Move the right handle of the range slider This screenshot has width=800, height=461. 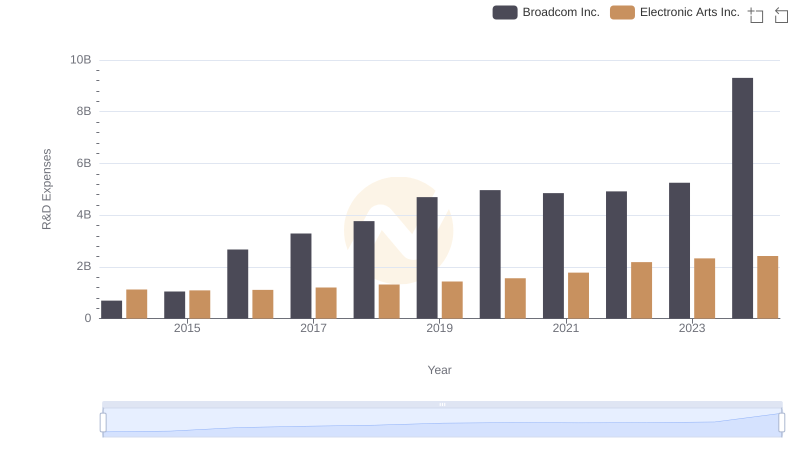pos(781,423)
